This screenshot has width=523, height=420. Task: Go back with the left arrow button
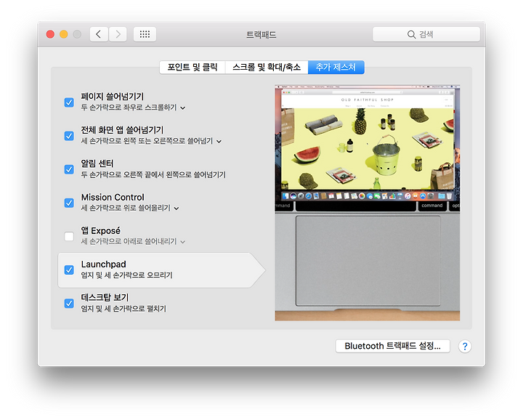(99, 34)
